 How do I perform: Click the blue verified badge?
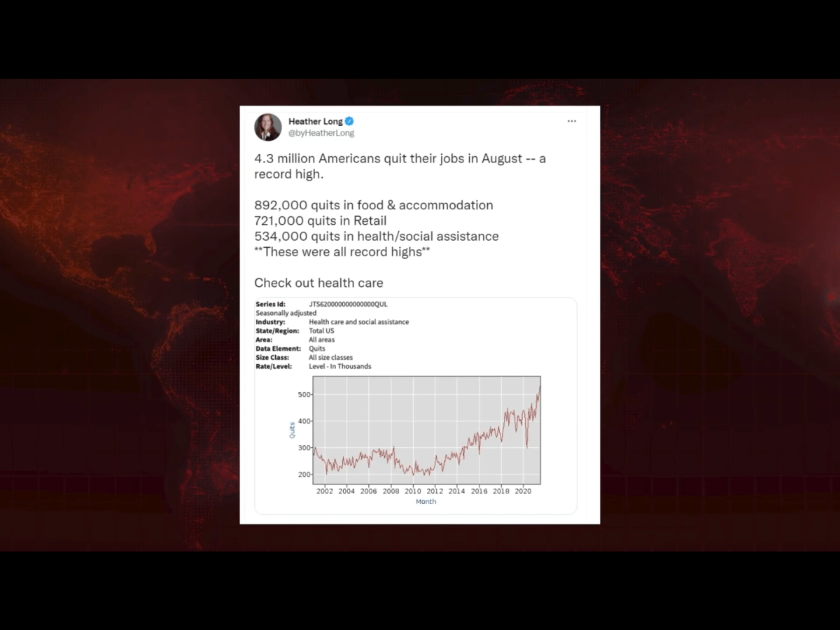click(x=350, y=121)
